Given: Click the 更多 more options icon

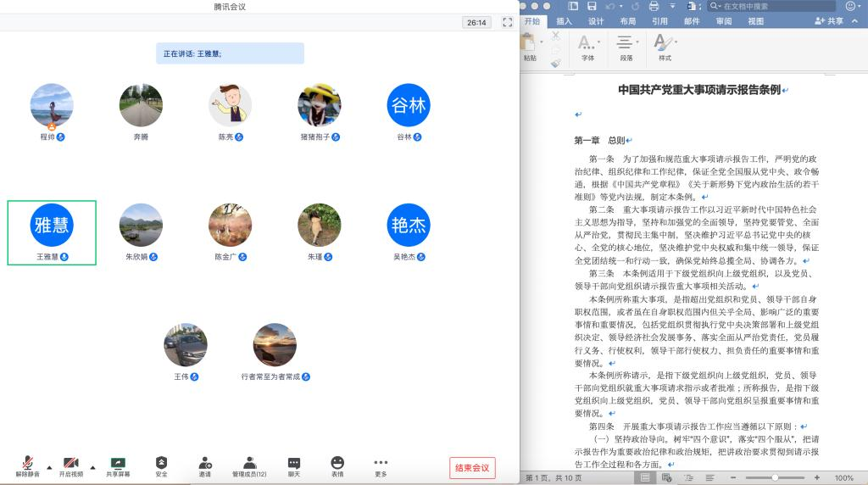Looking at the screenshot, I should pos(381,463).
